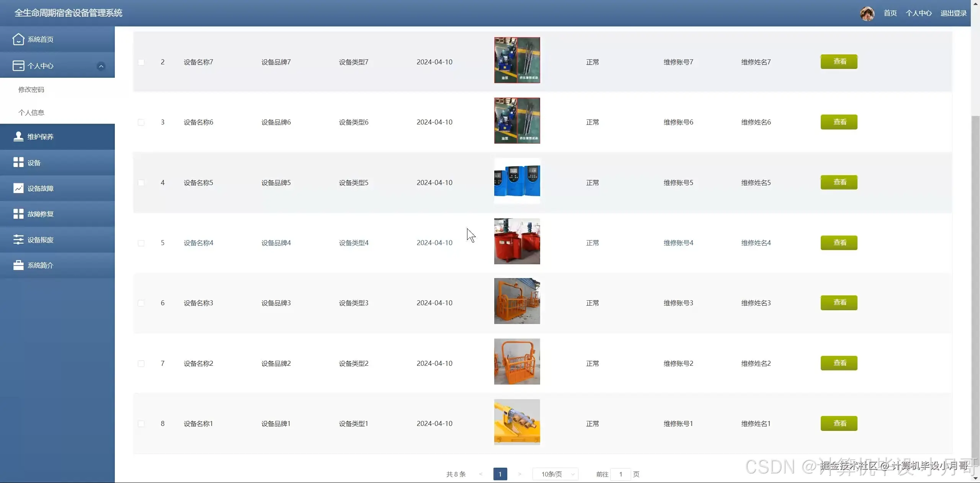The height and width of the screenshot is (483, 980).
Task: Click the card icon beside 个人中心
Action: click(x=18, y=66)
